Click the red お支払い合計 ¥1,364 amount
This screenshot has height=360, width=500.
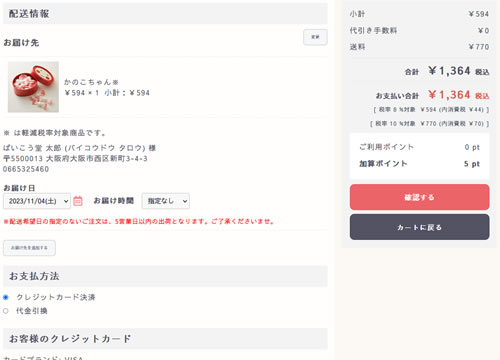click(459, 95)
